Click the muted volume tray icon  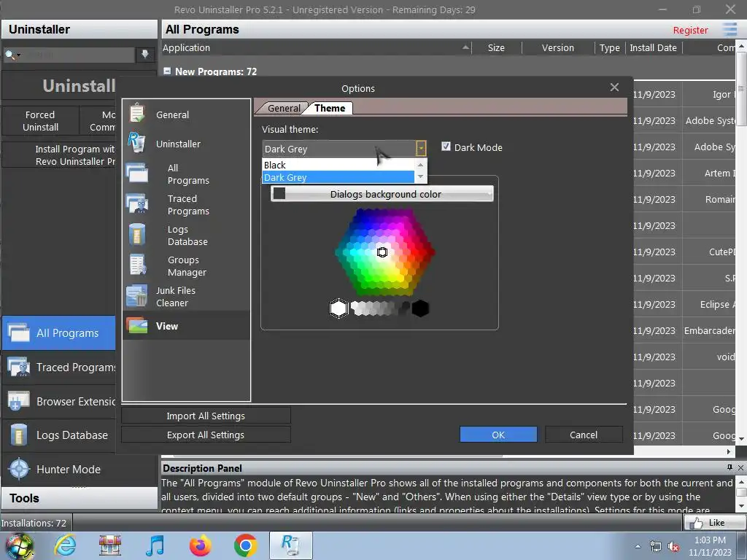click(x=673, y=547)
